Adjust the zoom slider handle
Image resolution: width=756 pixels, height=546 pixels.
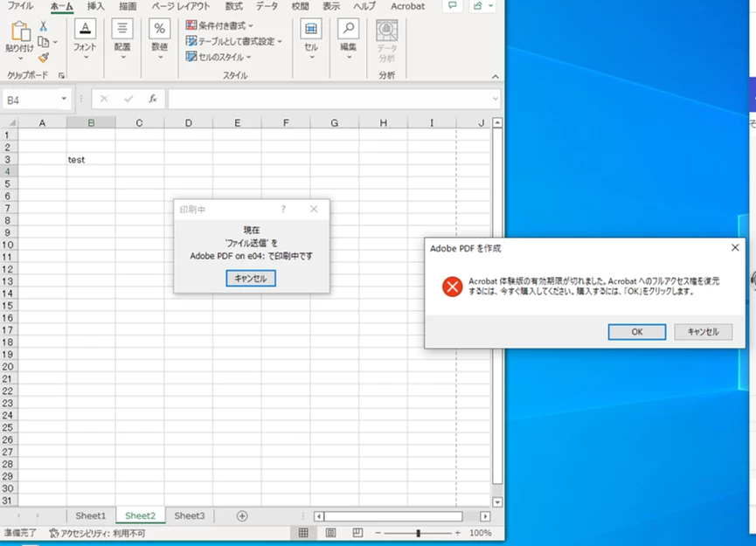pos(419,533)
